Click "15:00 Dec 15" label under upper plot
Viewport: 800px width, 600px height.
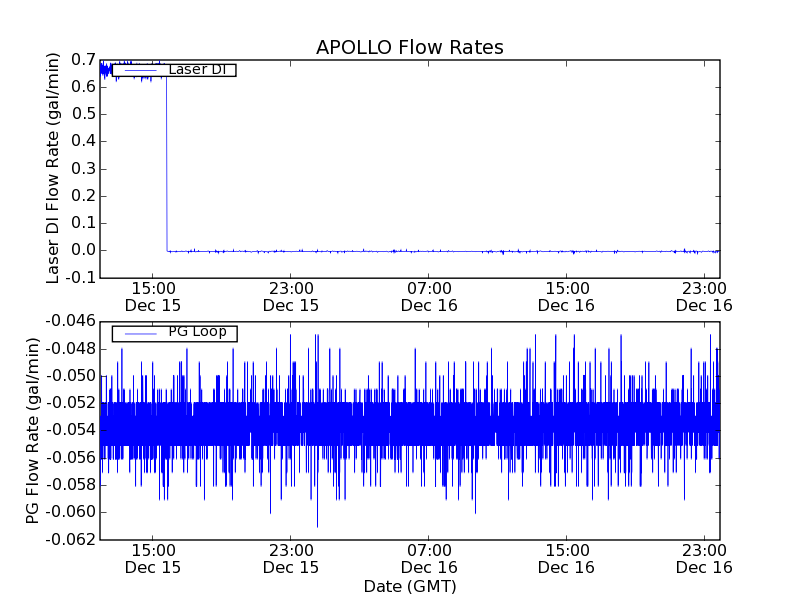pyautogui.click(x=153, y=297)
